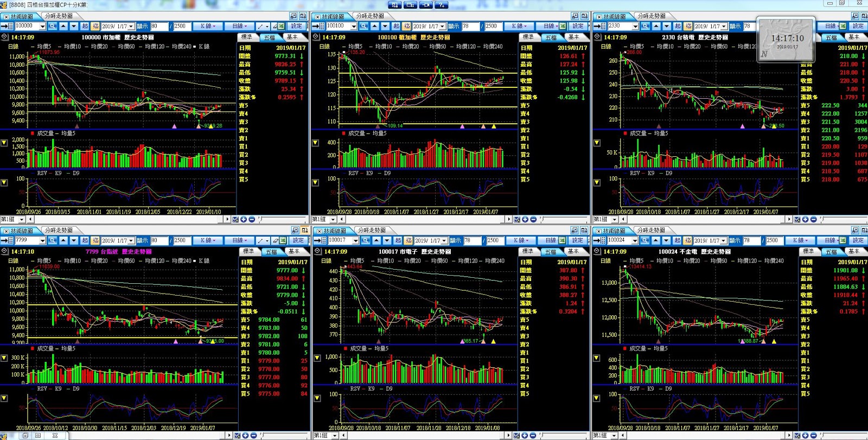Click the arrow-grid link icon beside code 100000
The image size is (868, 440).
(7, 26)
